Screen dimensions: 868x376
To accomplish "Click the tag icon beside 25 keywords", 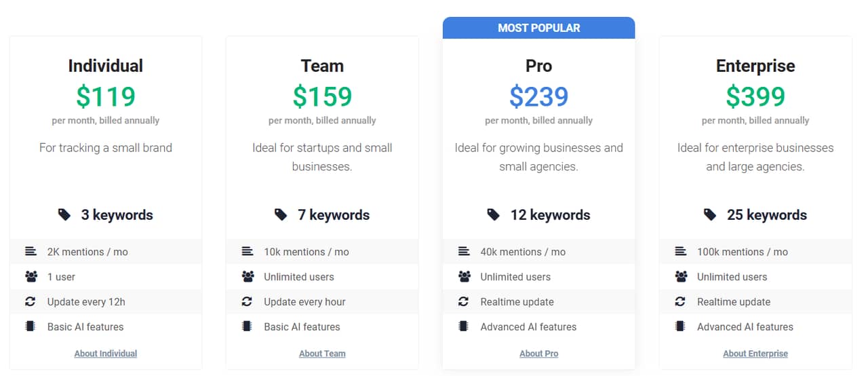I will point(710,215).
